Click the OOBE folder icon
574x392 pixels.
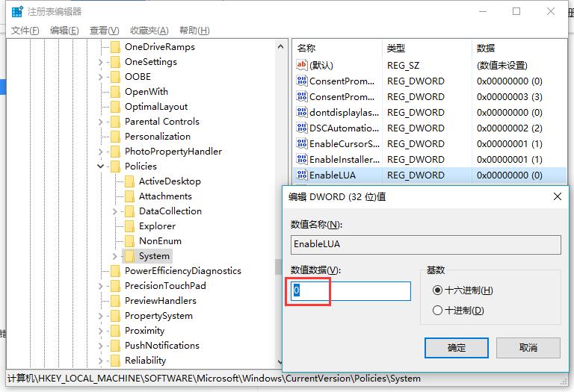pos(115,77)
